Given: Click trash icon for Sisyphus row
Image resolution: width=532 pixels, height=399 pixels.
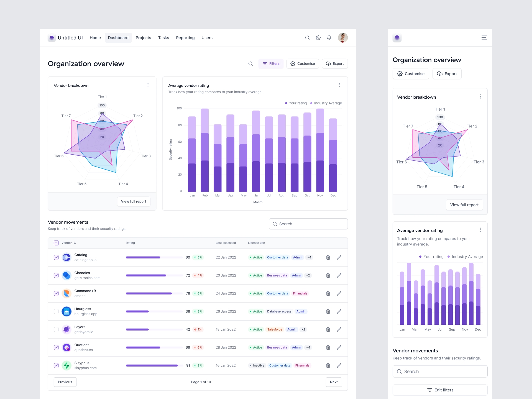Looking at the screenshot, I should pos(328,365).
